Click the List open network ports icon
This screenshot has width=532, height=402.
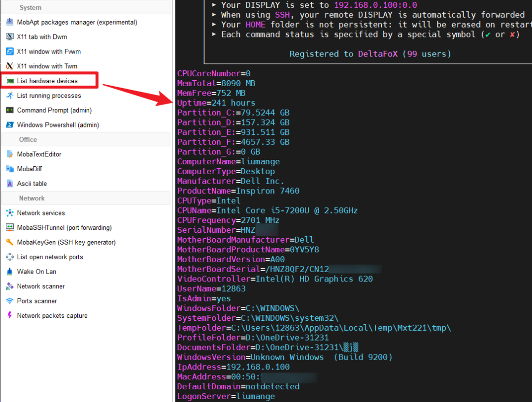10,257
